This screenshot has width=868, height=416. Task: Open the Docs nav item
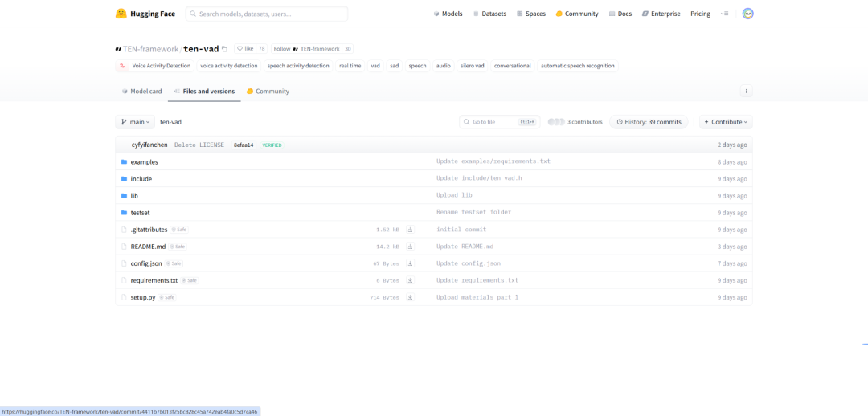tap(620, 14)
